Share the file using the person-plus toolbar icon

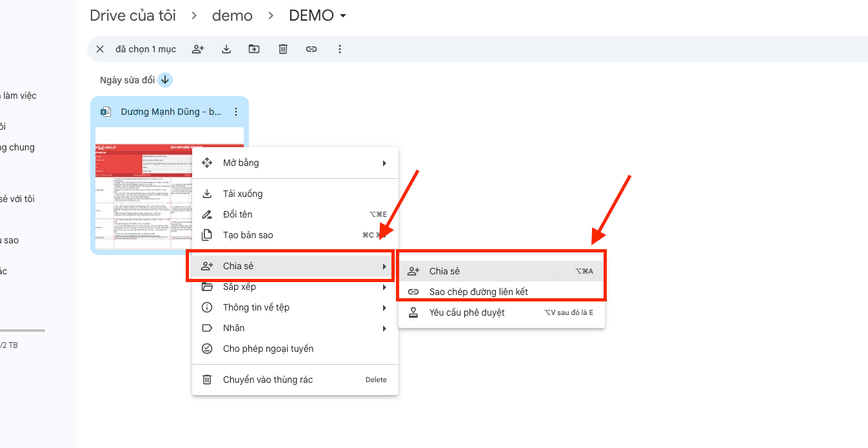click(198, 48)
